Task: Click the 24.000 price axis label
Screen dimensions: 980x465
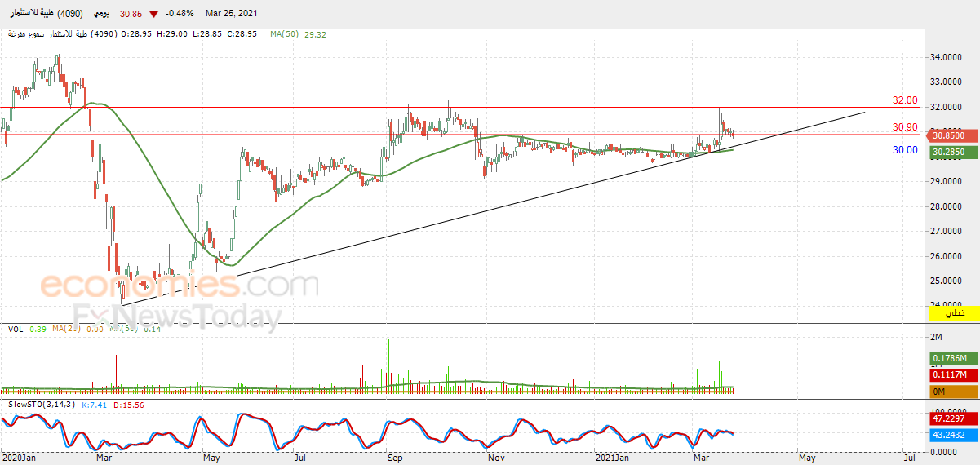Action: click(x=944, y=306)
